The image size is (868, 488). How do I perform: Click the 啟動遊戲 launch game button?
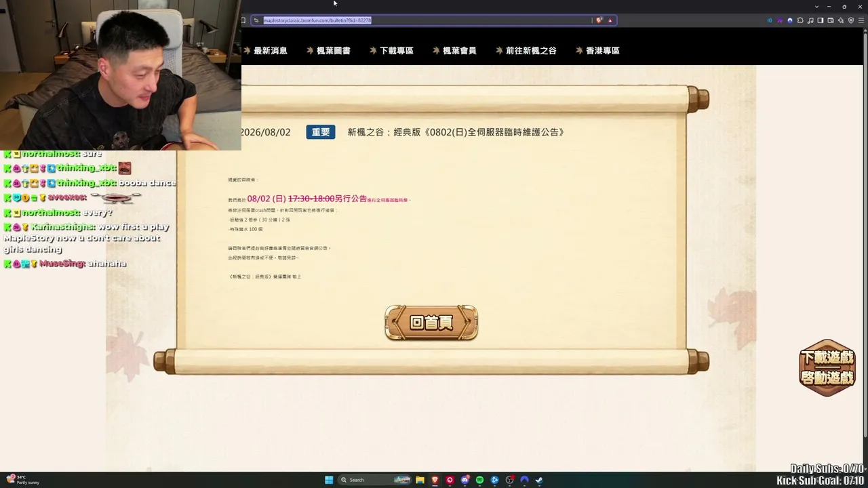click(827, 378)
